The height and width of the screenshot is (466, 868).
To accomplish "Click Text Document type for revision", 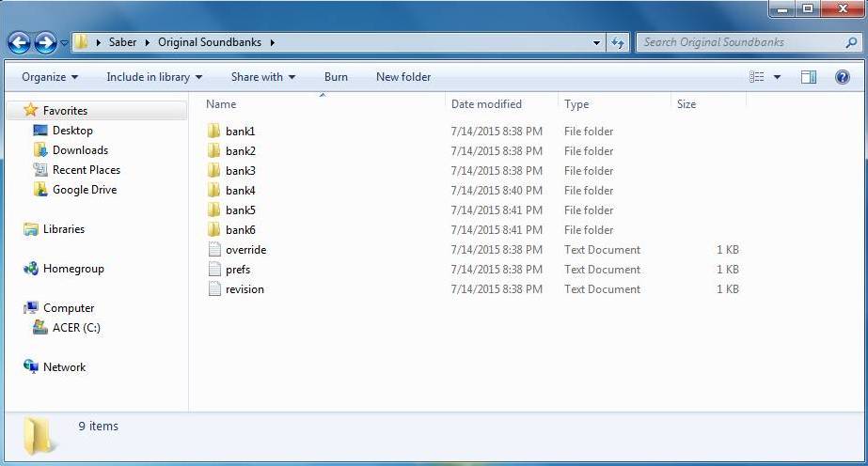I will [x=602, y=289].
